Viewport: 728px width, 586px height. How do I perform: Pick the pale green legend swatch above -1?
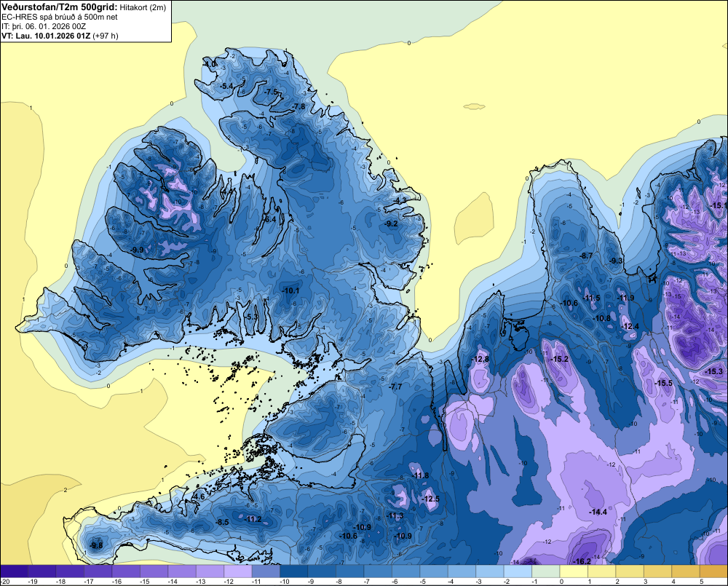pos(546,571)
